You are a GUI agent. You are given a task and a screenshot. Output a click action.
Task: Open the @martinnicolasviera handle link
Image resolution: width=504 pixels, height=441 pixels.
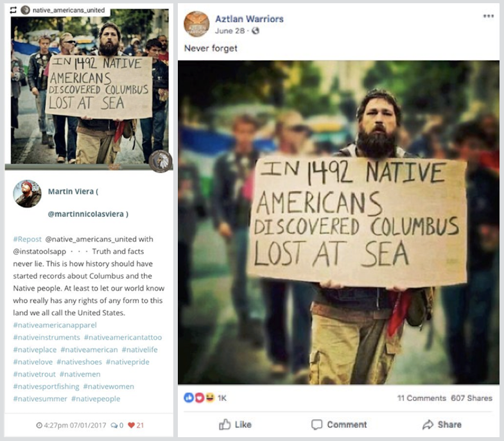(88, 214)
